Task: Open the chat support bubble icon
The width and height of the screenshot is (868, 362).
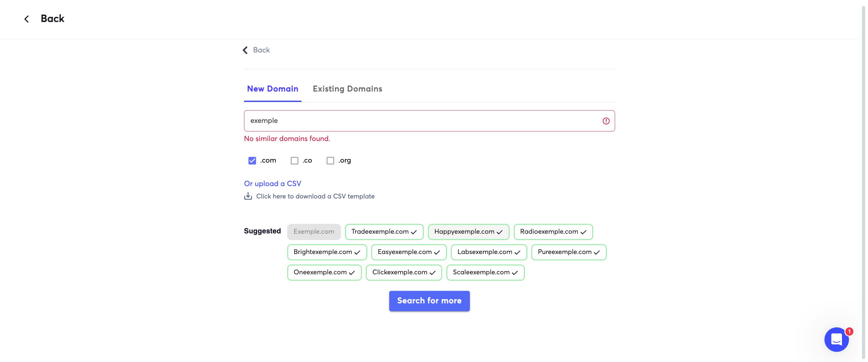Action: (x=836, y=339)
